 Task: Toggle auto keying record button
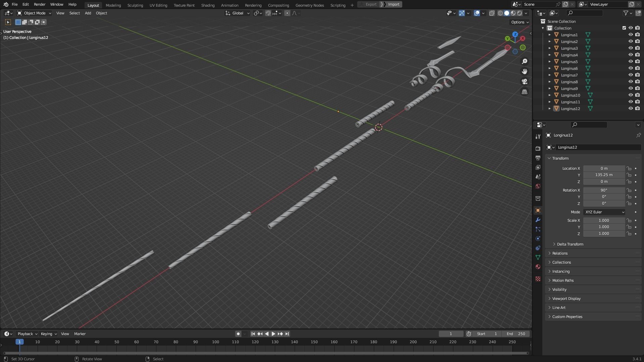point(238,334)
